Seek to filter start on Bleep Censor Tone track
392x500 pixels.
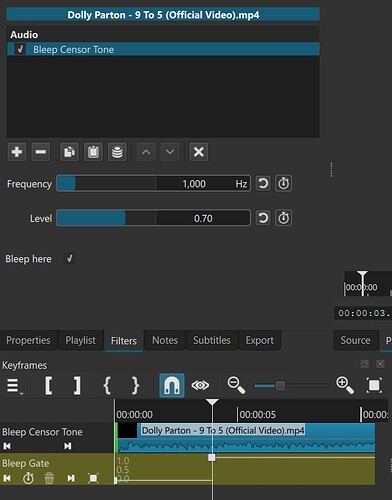click(x=7, y=446)
